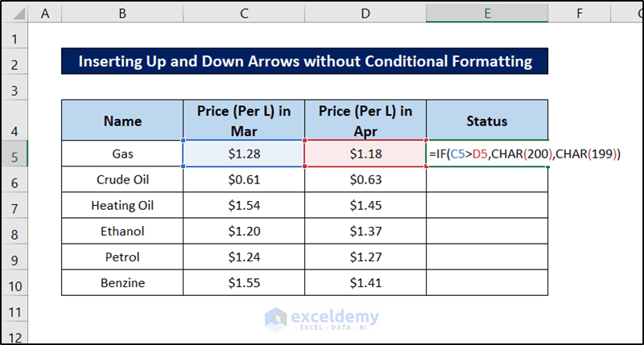Viewport: 644px width, 345px height.
Task: Click Ethanol's April price $1.37
Action: point(365,231)
